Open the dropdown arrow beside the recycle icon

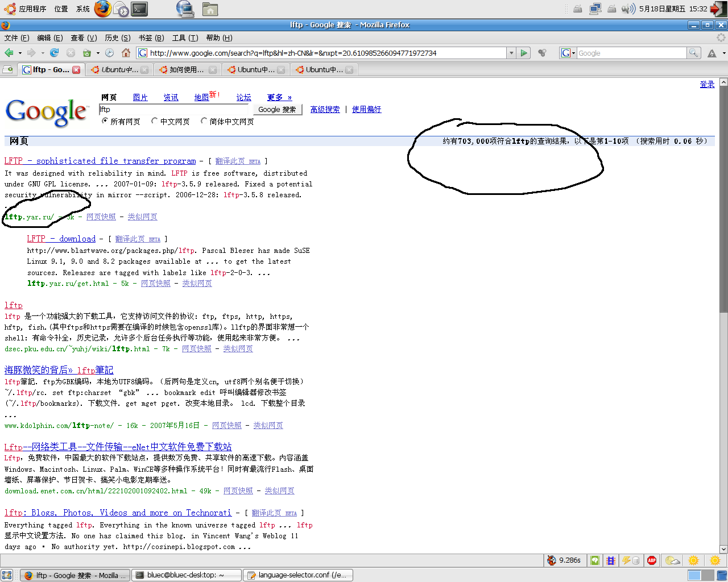(x=98, y=53)
